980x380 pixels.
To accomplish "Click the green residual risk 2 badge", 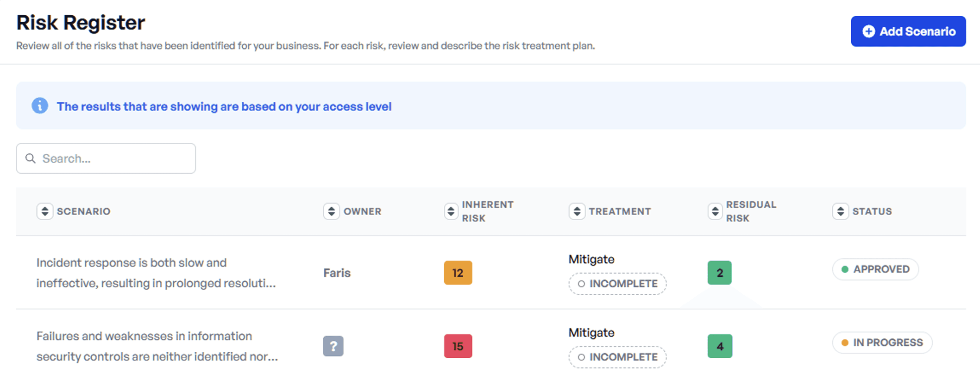I will click(719, 272).
